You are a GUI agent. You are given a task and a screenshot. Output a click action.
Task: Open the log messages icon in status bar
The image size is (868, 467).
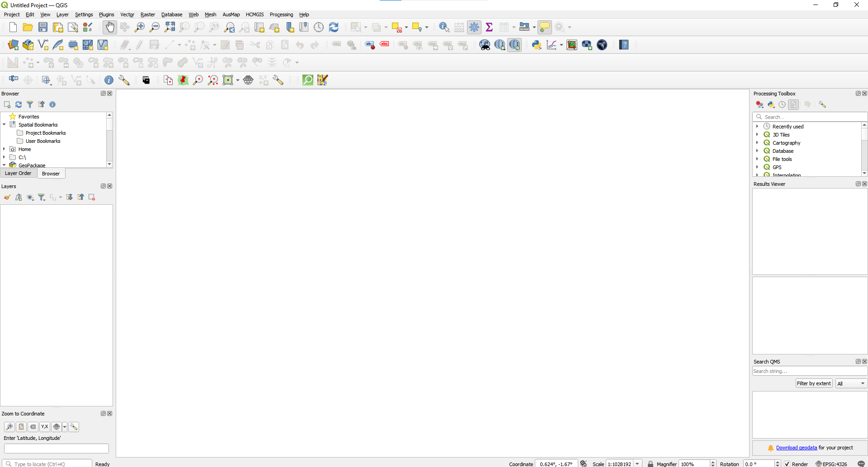(861, 464)
